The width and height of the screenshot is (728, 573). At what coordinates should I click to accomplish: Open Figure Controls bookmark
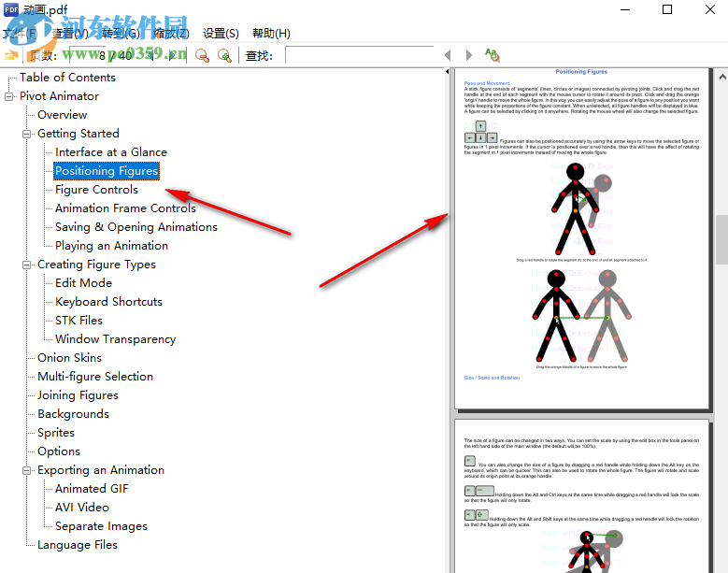pos(96,190)
